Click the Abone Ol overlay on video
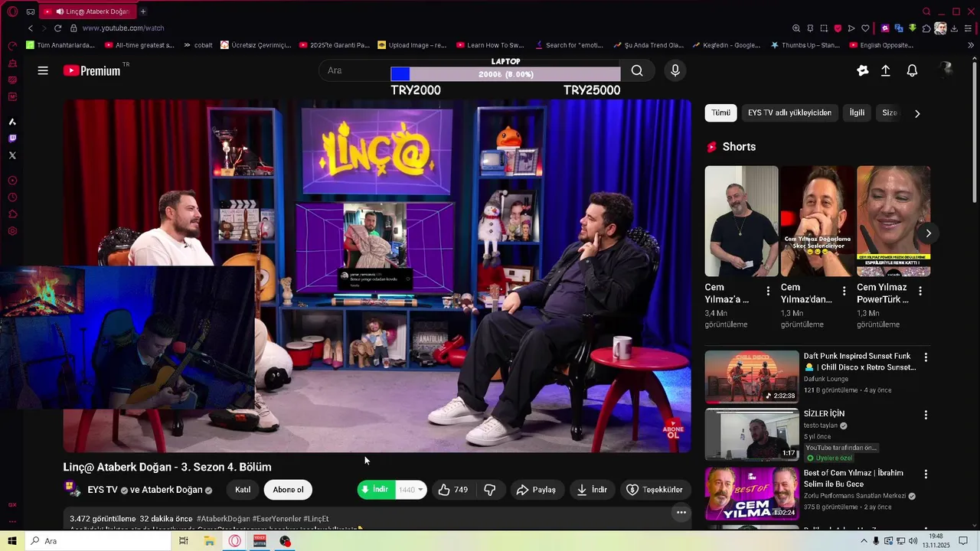The image size is (980, 551). coord(673,430)
